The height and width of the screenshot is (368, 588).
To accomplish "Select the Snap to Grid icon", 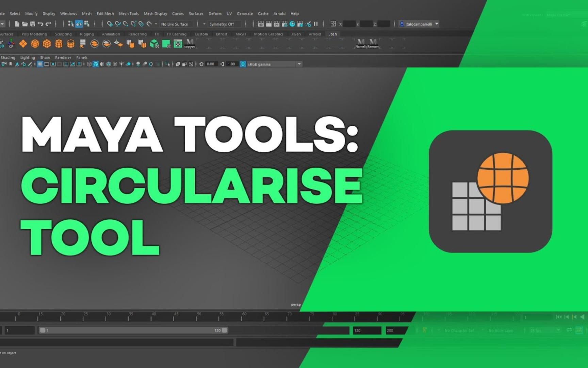I will tap(110, 24).
